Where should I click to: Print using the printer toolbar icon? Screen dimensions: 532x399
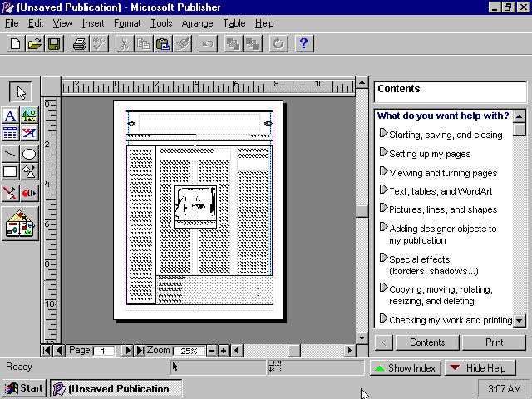[x=80, y=44]
